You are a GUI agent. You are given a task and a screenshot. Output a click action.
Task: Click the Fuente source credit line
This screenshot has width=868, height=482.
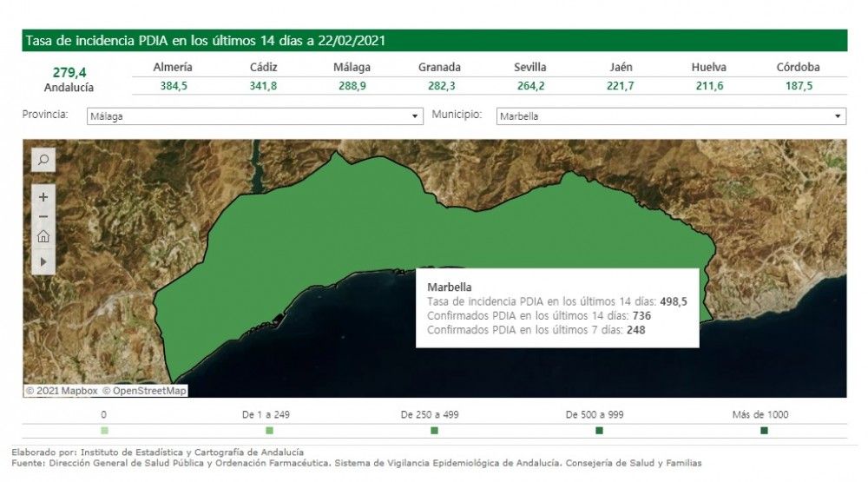(357, 463)
